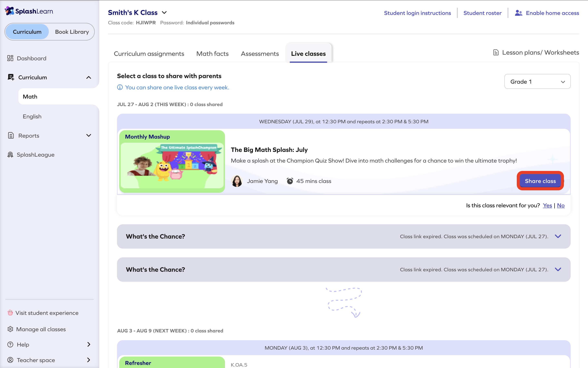Expand the Help submenu arrow
588x368 pixels.
click(x=89, y=344)
